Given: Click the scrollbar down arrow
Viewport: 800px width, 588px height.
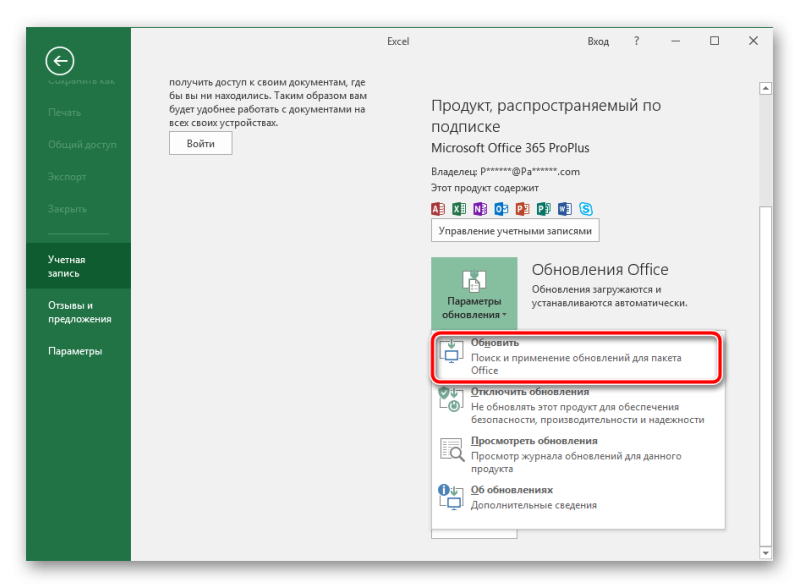Looking at the screenshot, I should [x=765, y=553].
